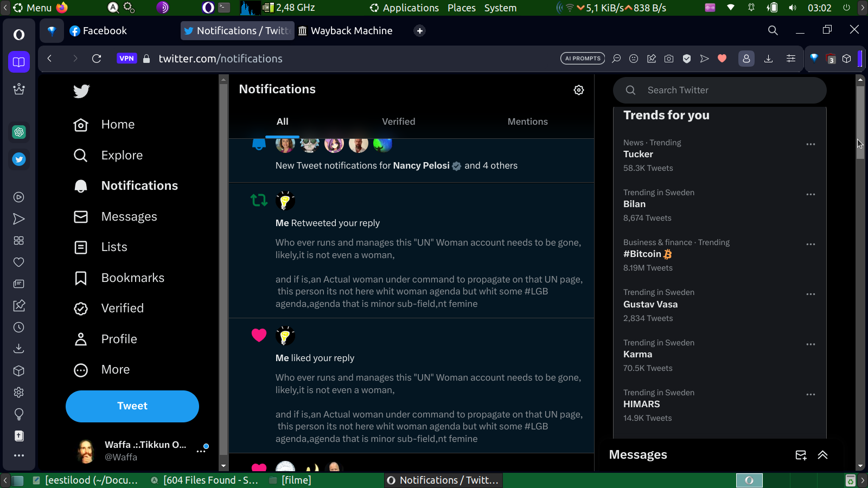Open a new browser tab

coord(419,31)
